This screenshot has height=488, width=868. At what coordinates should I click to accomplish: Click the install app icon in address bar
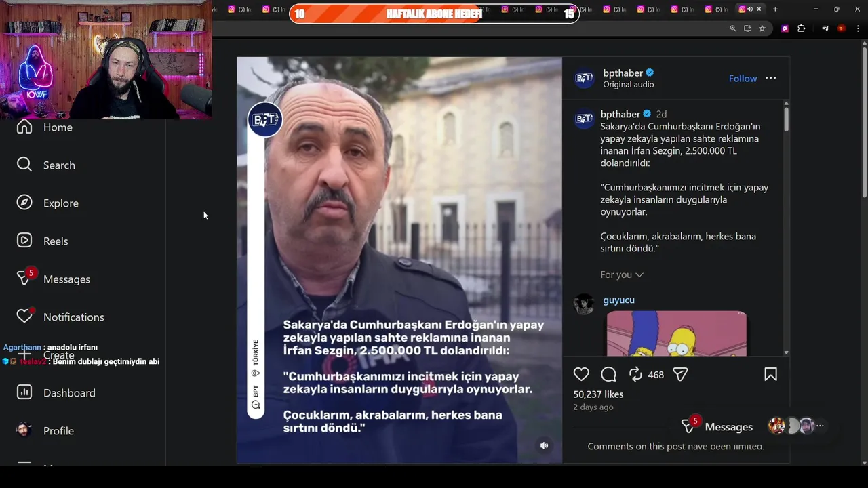[747, 28]
